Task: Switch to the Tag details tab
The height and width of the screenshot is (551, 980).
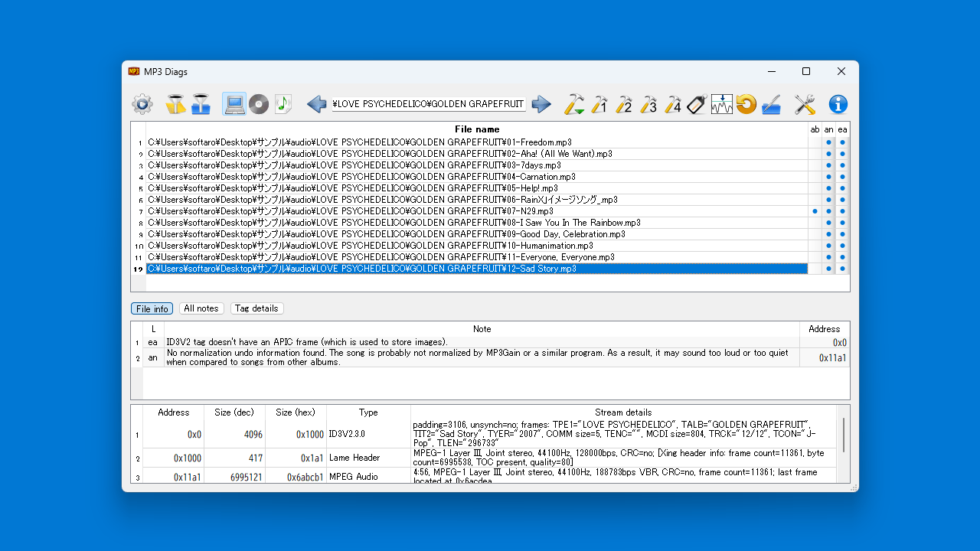Action: pyautogui.click(x=256, y=308)
